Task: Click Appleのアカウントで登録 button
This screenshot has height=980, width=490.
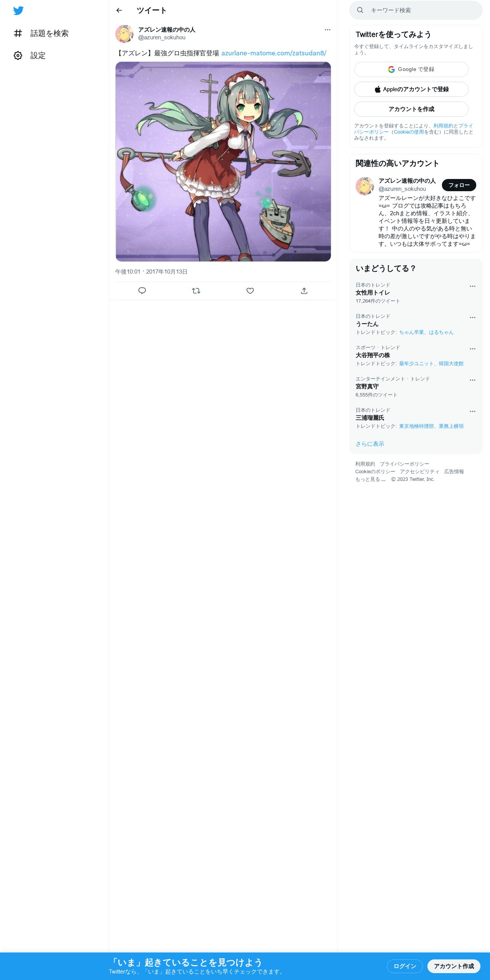Action: pos(411,89)
